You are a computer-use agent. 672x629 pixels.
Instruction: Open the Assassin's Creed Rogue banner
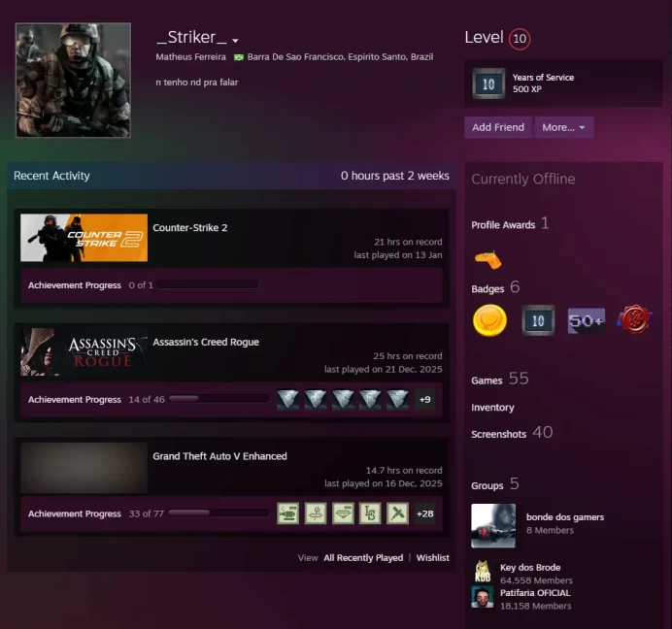pos(84,351)
